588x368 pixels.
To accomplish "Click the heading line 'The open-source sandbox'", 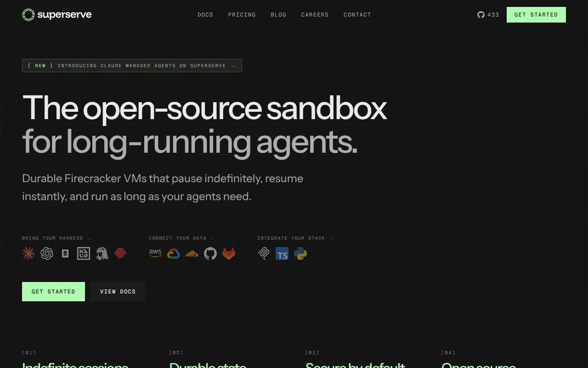I will tap(204, 108).
